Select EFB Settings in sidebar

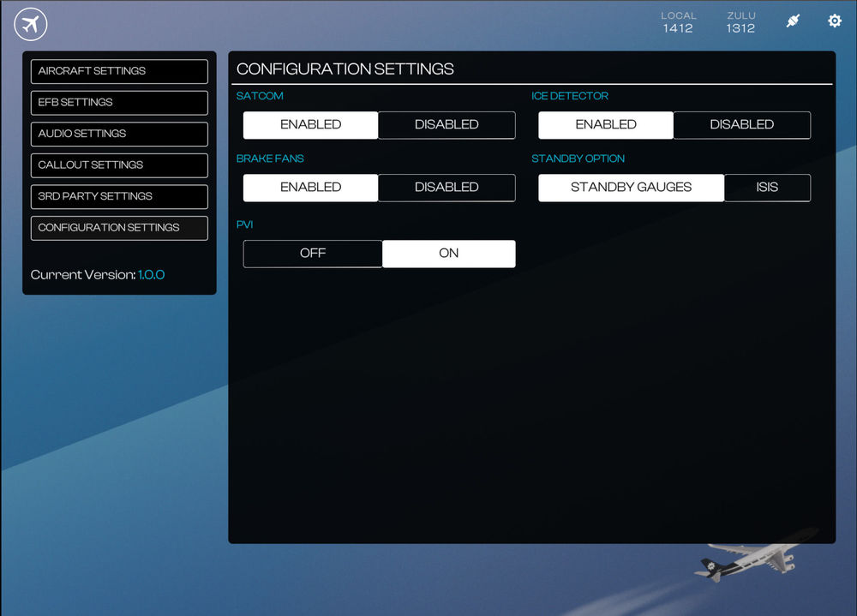tap(119, 103)
